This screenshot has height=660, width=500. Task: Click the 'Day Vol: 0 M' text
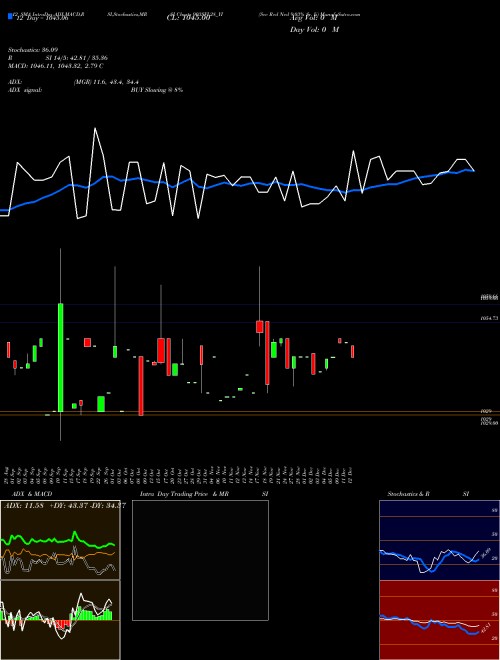coord(314,29)
